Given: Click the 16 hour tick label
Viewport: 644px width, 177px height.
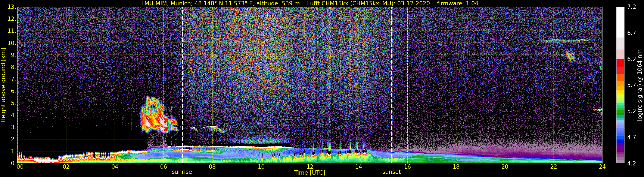Looking at the screenshot, I should (x=407, y=167).
